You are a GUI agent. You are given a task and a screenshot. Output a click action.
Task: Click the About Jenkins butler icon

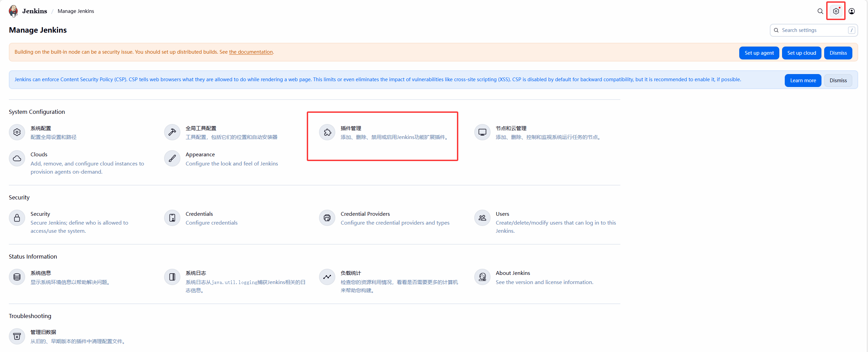(482, 277)
